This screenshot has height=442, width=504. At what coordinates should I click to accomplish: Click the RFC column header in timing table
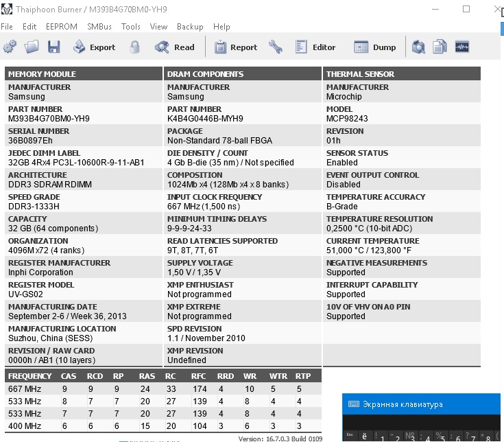pyautogui.click(x=198, y=375)
